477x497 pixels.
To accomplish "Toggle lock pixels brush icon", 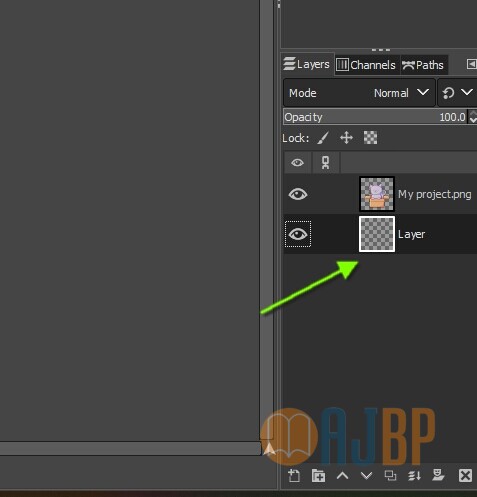I will pos(323,138).
